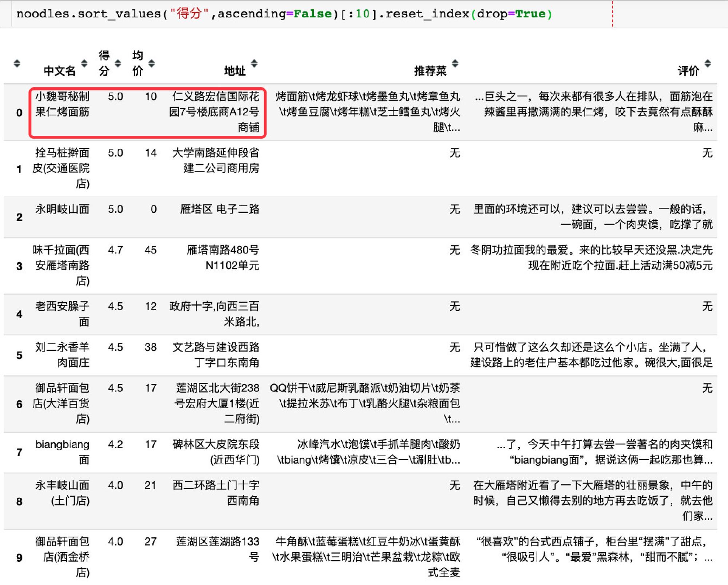This screenshot has width=728, height=585.
Task: Select price 21 in 永丰岐山面 row
Action: point(151,485)
